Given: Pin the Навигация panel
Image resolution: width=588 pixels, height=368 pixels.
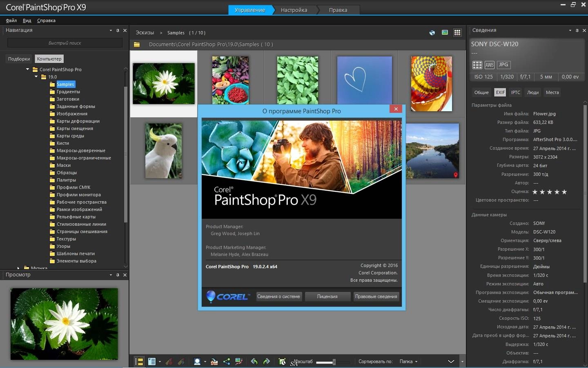Looking at the screenshot, I should pos(118,30).
